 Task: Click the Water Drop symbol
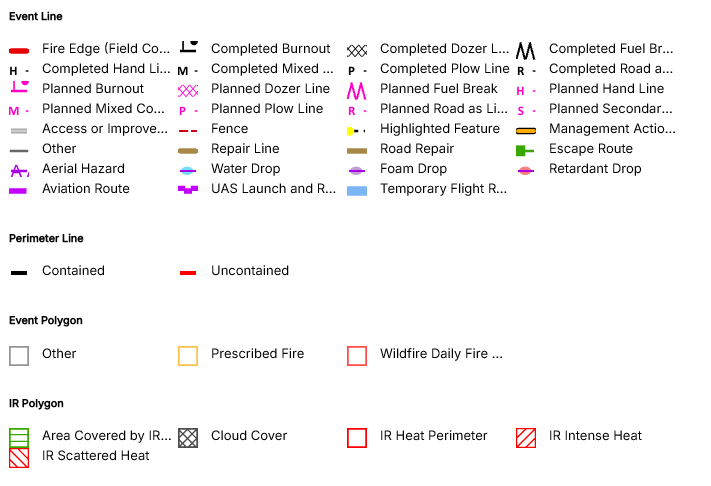tap(188, 170)
